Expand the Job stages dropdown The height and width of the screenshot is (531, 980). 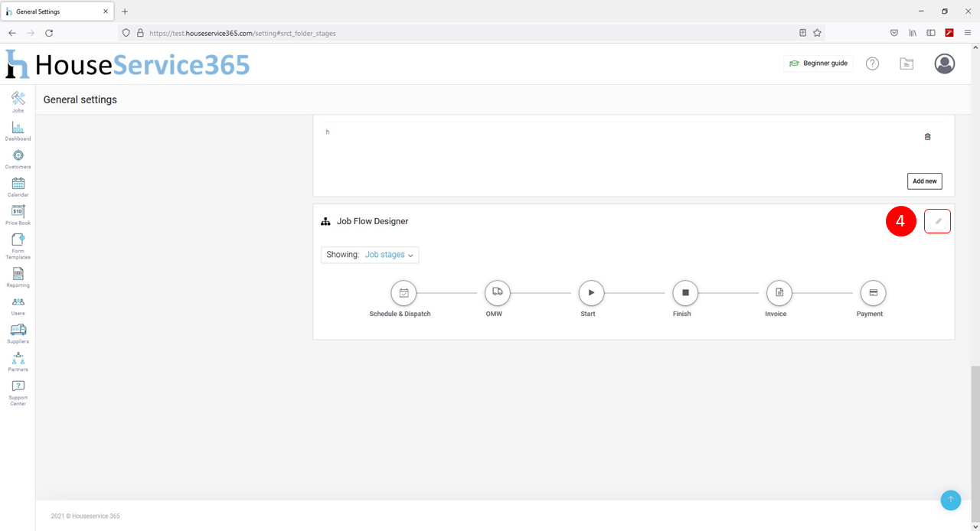pos(370,255)
